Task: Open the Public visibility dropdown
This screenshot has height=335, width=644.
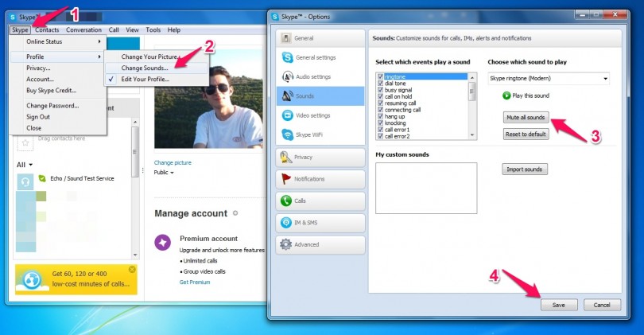Action: click(171, 172)
